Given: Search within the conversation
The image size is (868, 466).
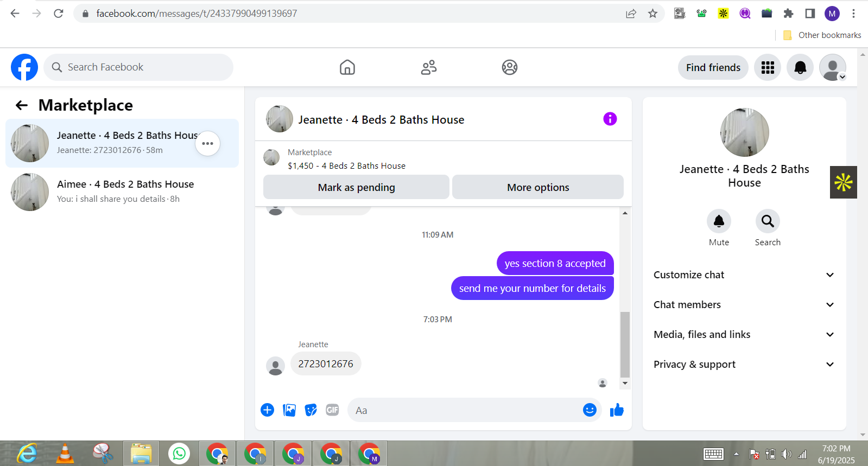Looking at the screenshot, I should tap(768, 221).
